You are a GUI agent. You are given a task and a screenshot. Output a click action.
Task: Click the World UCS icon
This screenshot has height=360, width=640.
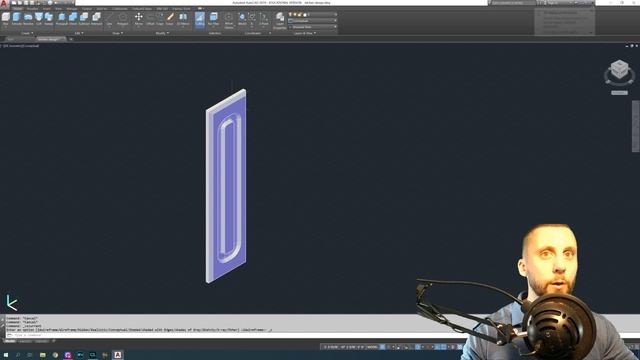242,18
